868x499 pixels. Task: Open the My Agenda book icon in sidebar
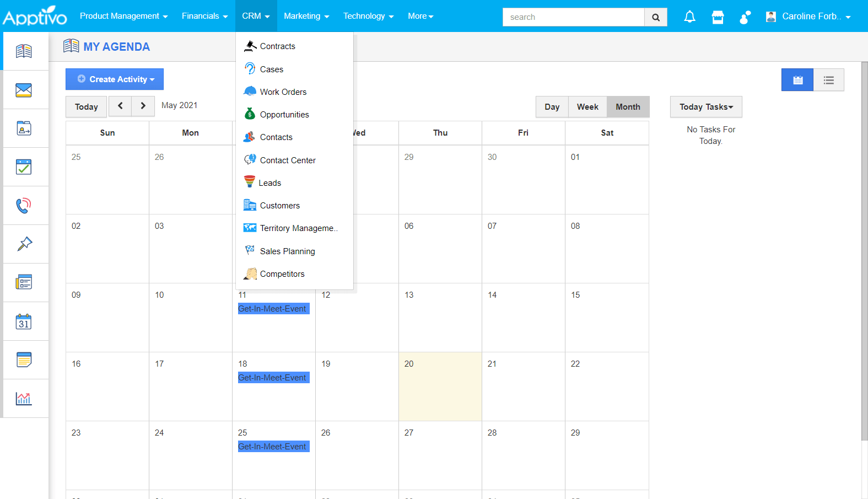(x=24, y=51)
